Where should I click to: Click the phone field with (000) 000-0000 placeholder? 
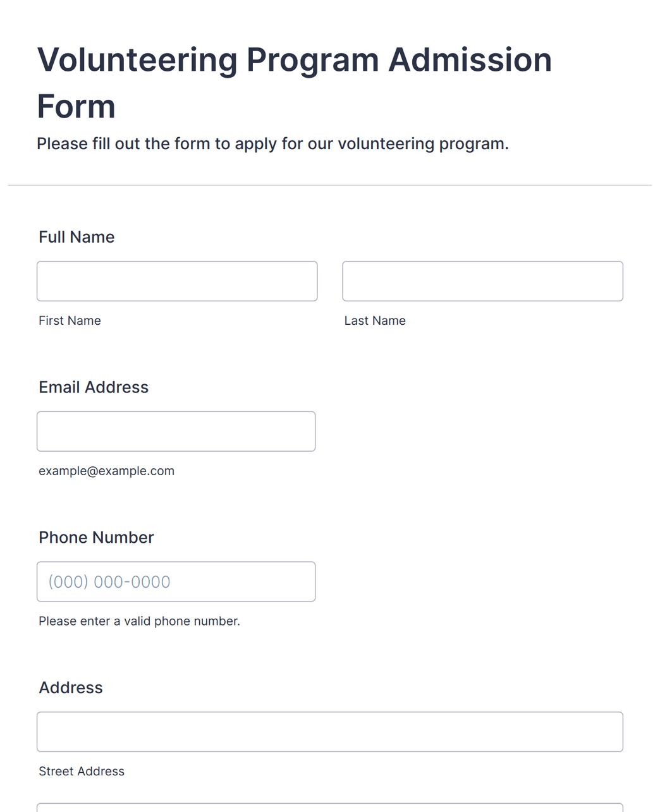point(176,581)
